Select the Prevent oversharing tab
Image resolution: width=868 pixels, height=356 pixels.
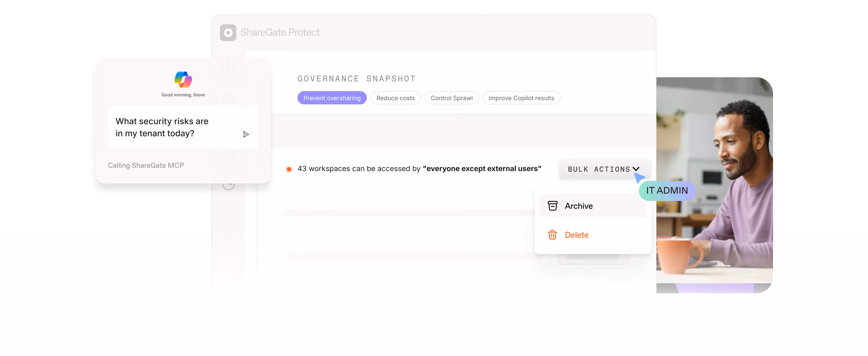pos(332,98)
